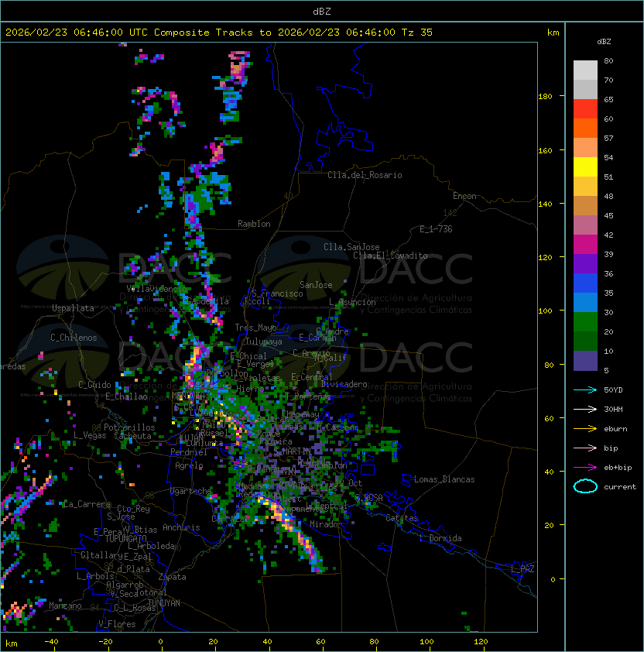Click the white 30HM arrow in legend
Screen dimensions: 644x652
click(585, 409)
